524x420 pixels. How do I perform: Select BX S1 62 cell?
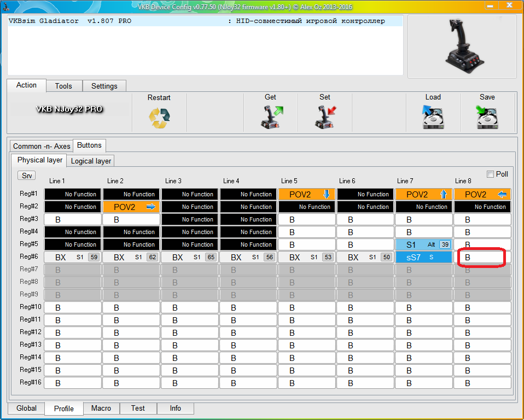point(131,257)
